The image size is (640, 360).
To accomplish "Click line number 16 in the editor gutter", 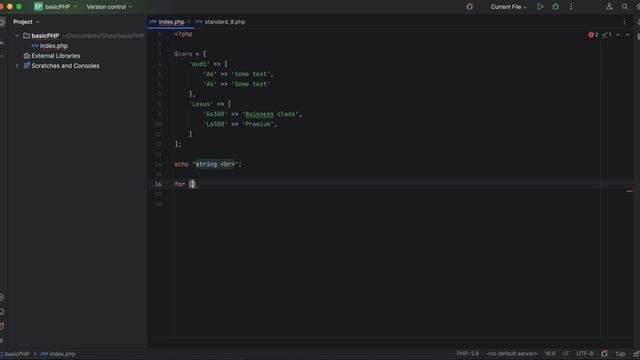I will point(158,184).
